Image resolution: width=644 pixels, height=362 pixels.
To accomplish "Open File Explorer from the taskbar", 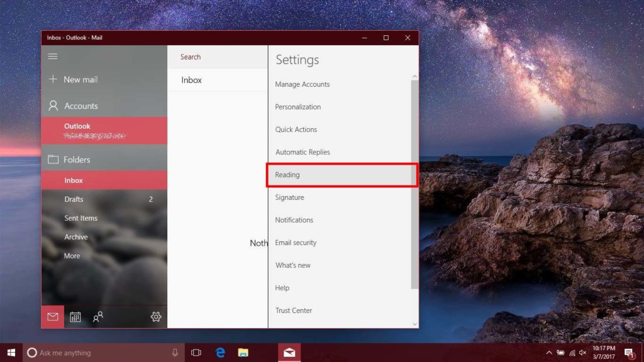I will [x=243, y=352].
